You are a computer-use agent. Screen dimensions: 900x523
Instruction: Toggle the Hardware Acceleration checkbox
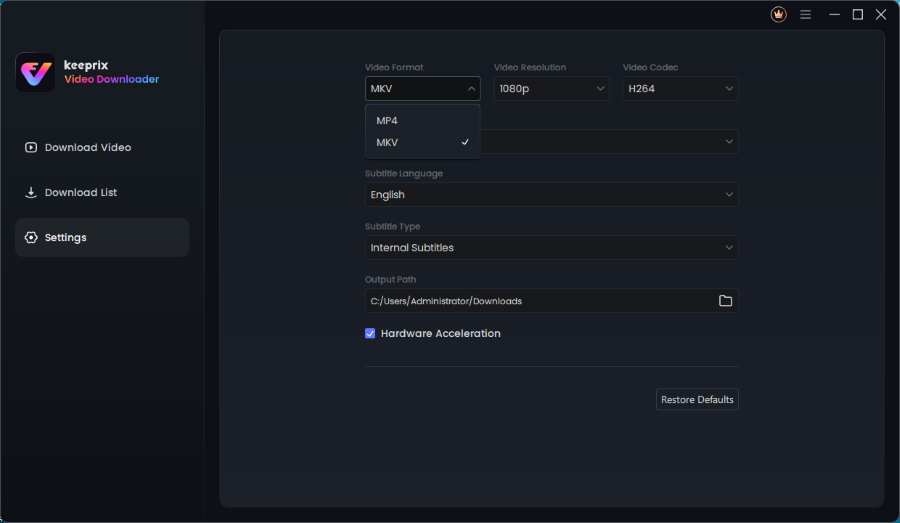370,334
